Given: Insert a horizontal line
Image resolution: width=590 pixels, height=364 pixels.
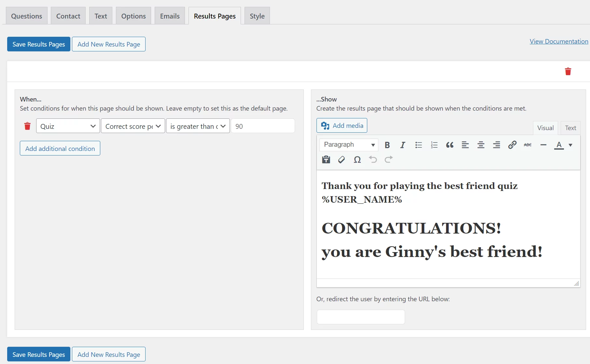Looking at the screenshot, I should click(543, 145).
